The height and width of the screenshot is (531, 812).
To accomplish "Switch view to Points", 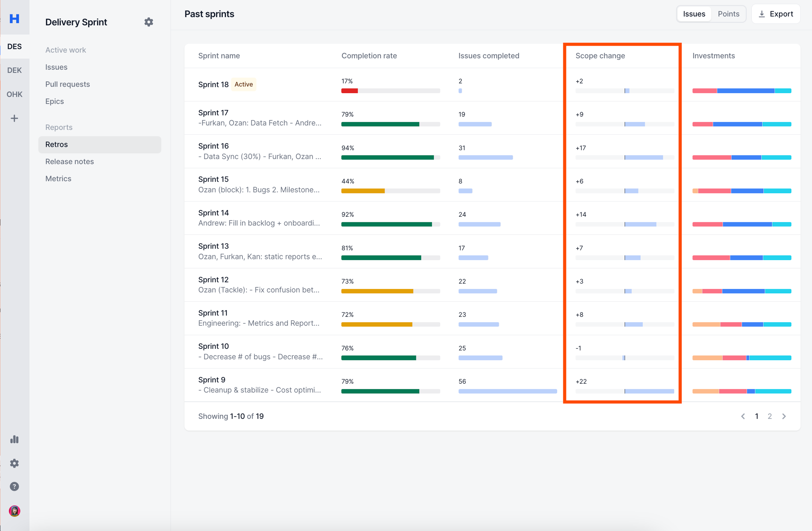I will pyautogui.click(x=728, y=14).
